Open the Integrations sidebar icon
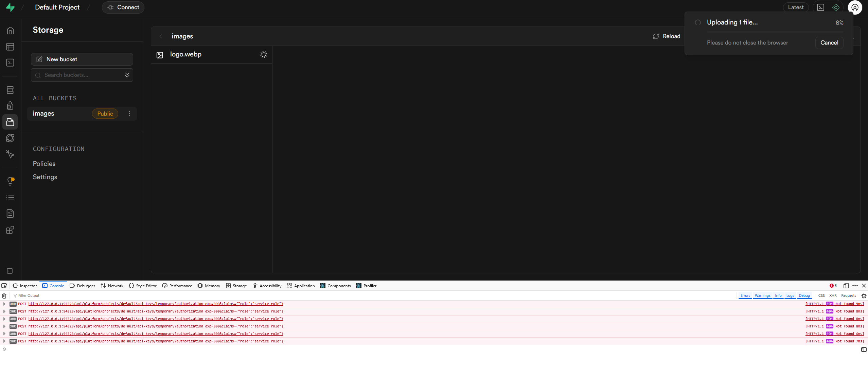The height and width of the screenshot is (373, 868). click(10, 230)
